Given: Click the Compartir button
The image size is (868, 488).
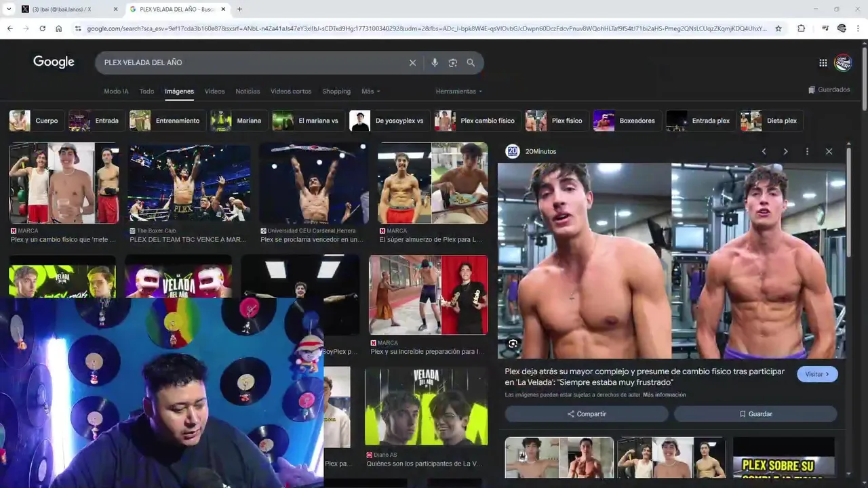Looking at the screenshot, I should (x=587, y=414).
